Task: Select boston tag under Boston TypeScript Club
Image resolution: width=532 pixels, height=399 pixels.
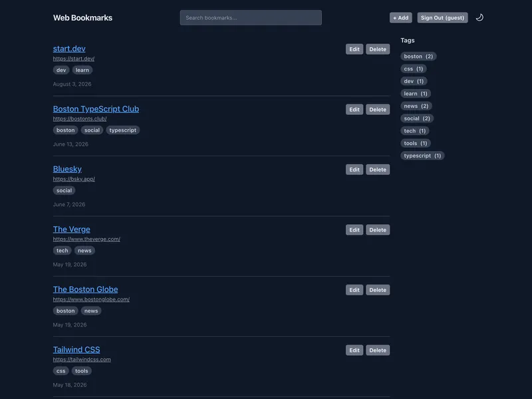Action: coord(65,130)
